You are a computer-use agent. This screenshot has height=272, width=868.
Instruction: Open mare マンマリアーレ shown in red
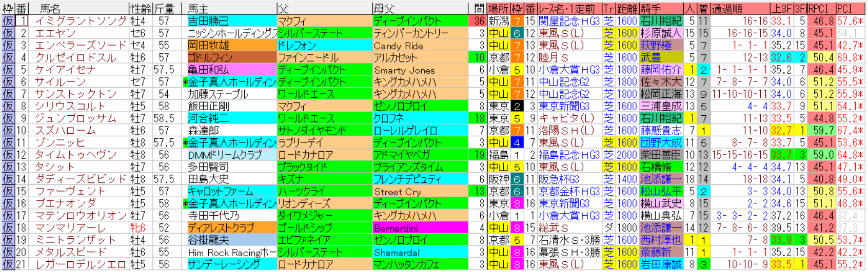pyautogui.click(x=70, y=228)
